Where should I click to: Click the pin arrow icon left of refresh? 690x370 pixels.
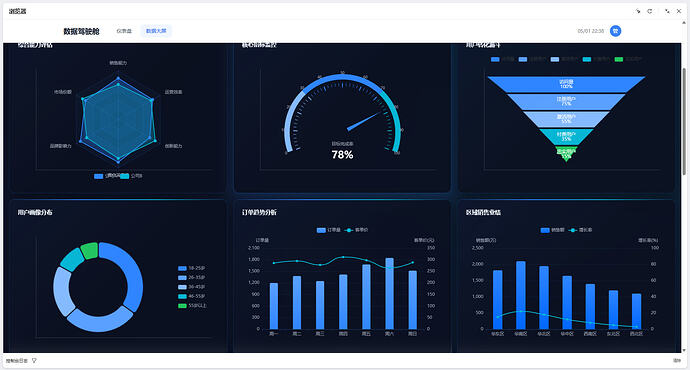click(x=638, y=11)
